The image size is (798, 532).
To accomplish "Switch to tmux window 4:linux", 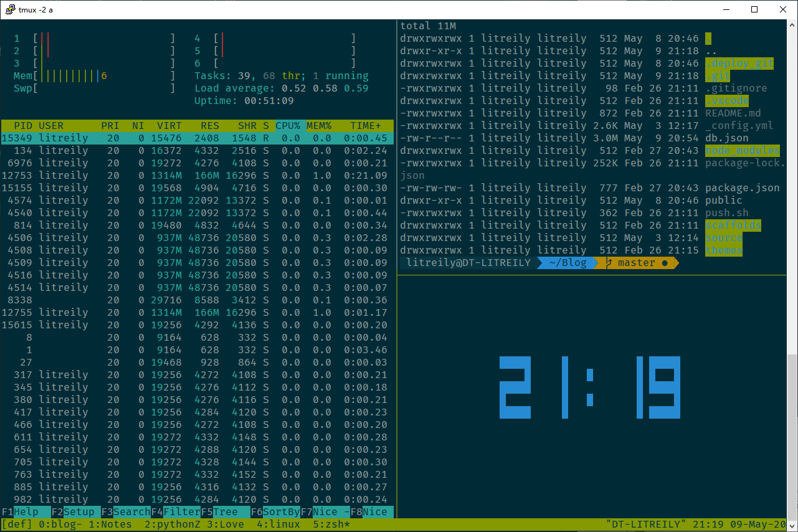I will pos(278,525).
